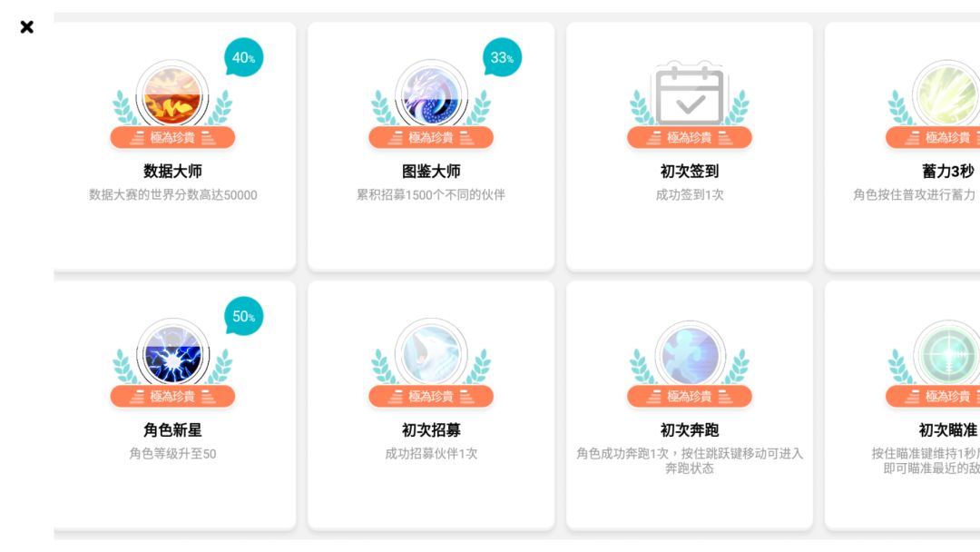Click the 初次签到 calendar check icon

point(690,95)
